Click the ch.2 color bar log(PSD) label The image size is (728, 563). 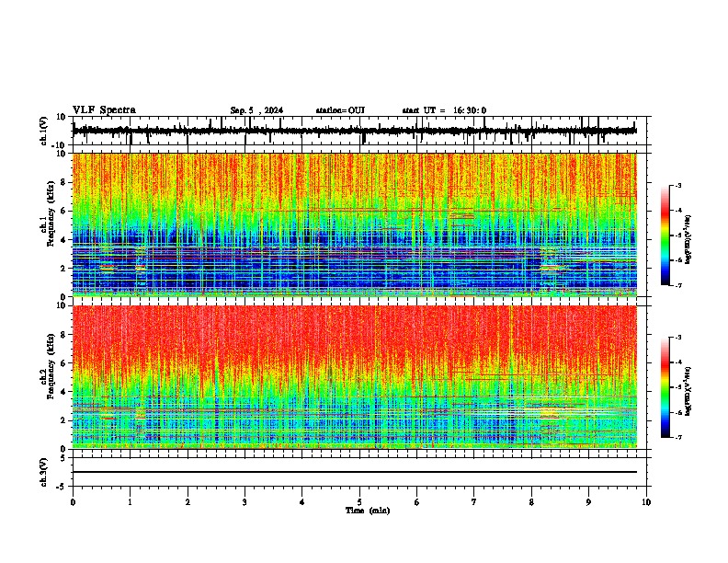click(688, 391)
